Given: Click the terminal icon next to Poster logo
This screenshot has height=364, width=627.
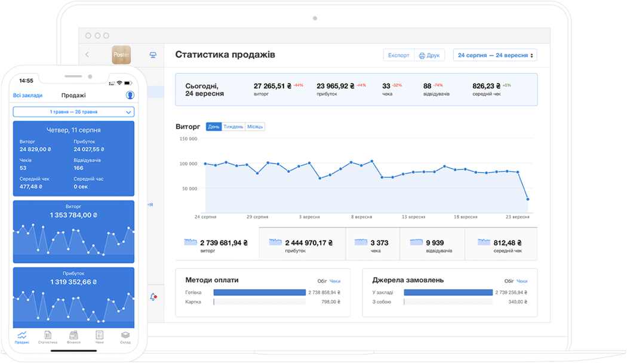Looking at the screenshot, I should tap(153, 55).
